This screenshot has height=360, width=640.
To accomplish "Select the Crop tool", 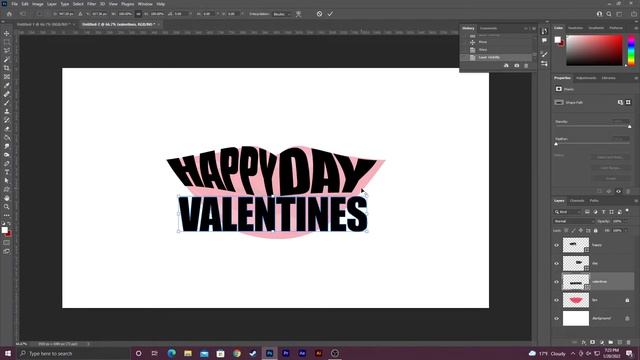I will tap(7, 68).
